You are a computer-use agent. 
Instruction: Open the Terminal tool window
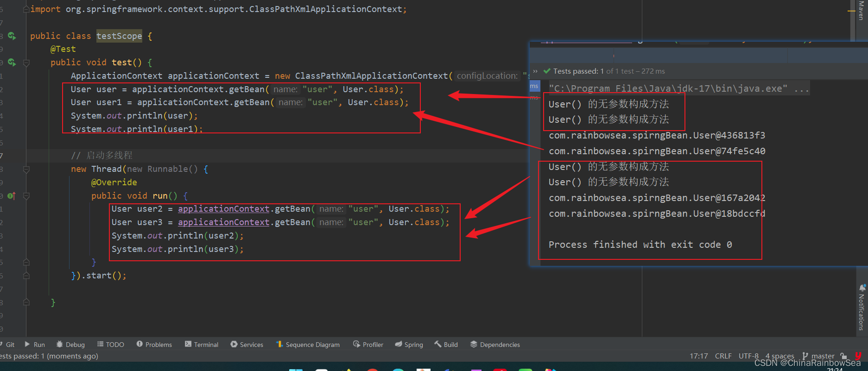point(202,345)
